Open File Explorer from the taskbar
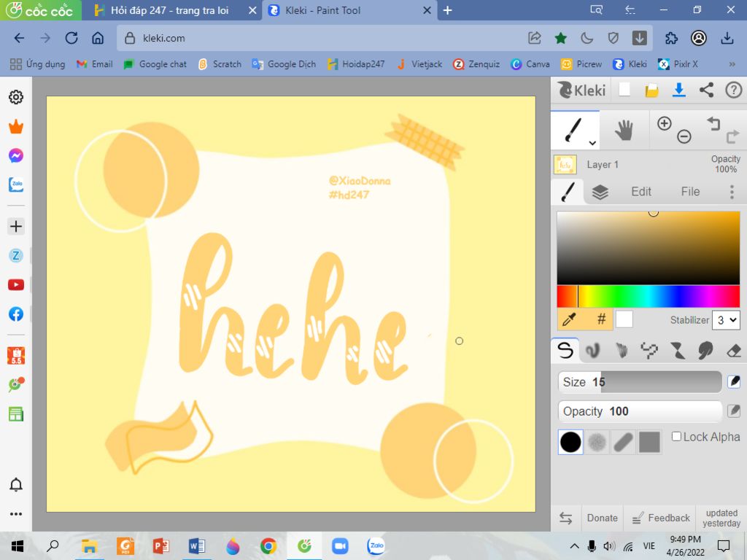The height and width of the screenshot is (560, 747). (89, 545)
